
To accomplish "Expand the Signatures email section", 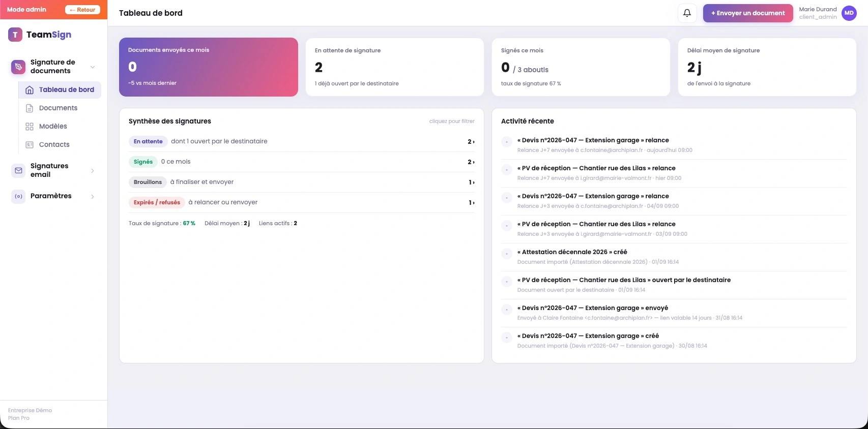I will pos(93,171).
